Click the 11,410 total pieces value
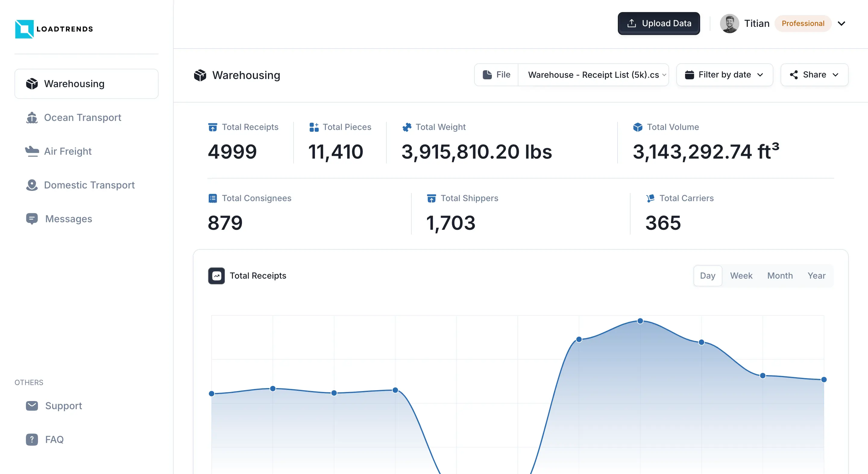This screenshot has width=868, height=474. coord(336,152)
